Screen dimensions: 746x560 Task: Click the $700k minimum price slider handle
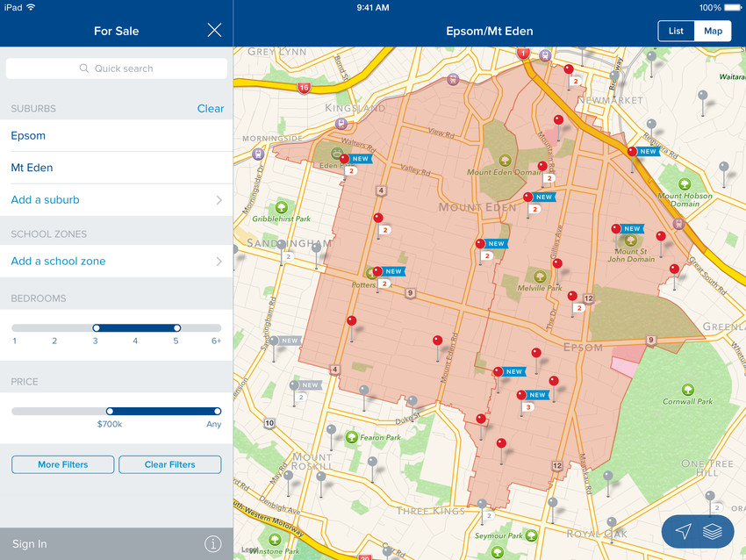tap(110, 411)
